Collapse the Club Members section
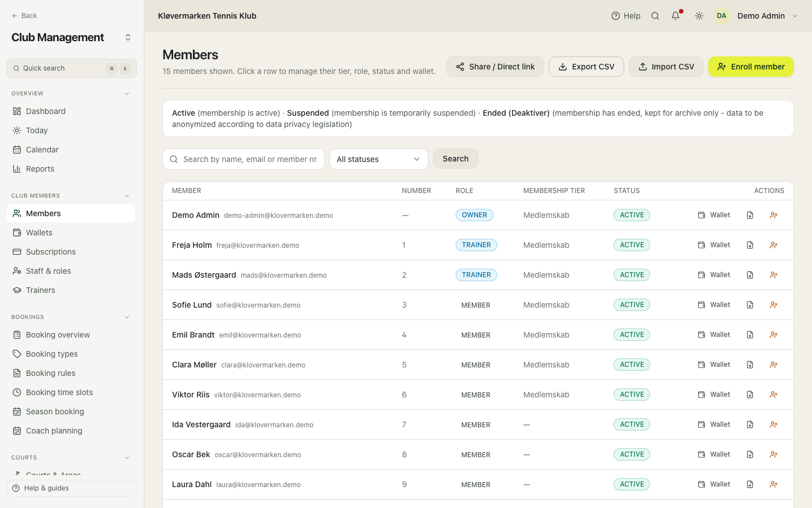The width and height of the screenshot is (812, 508). click(x=127, y=196)
